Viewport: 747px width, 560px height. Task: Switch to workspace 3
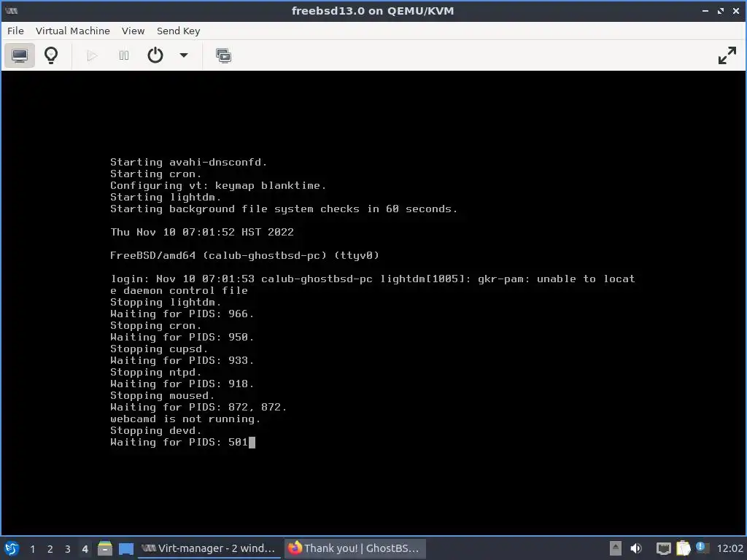pos(68,549)
